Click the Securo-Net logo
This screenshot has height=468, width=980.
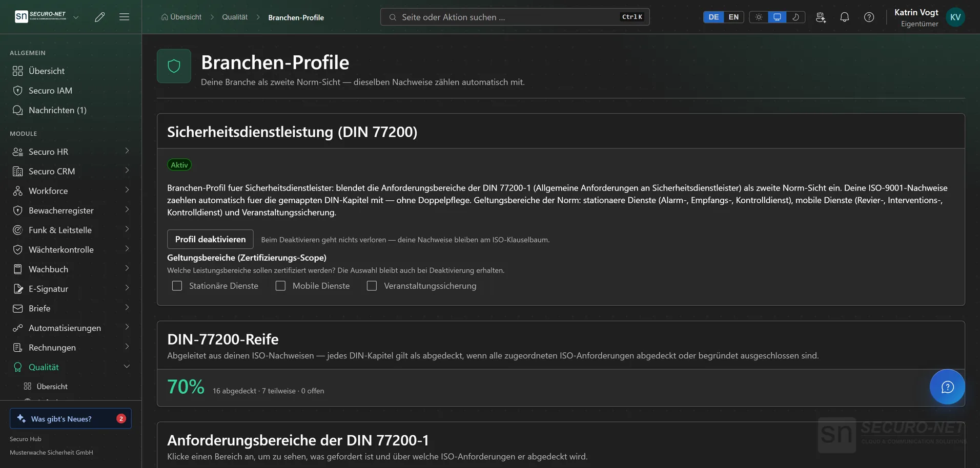click(40, 16)
